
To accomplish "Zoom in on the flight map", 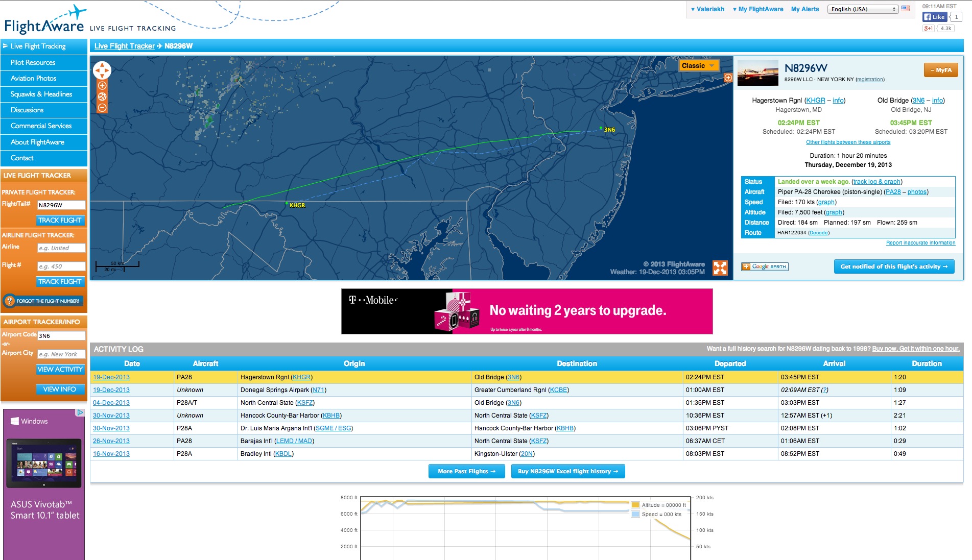I will [x=102, y=86].
